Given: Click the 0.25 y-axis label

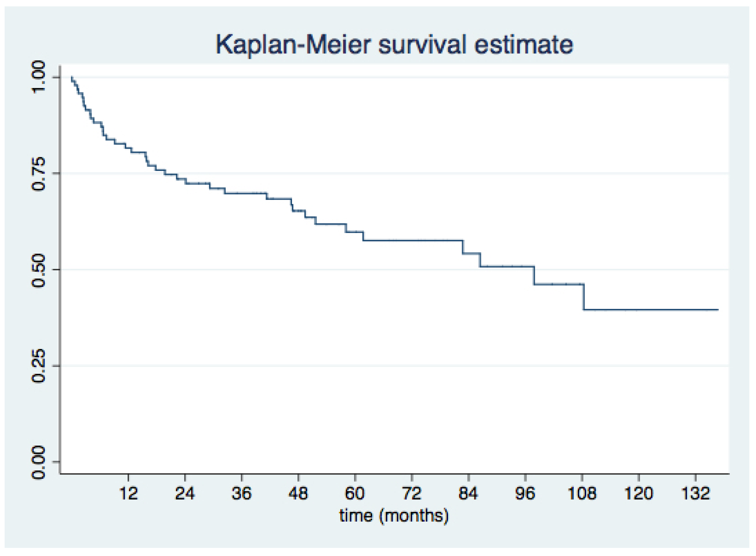Looking at the screenshot, I should 38,365.
